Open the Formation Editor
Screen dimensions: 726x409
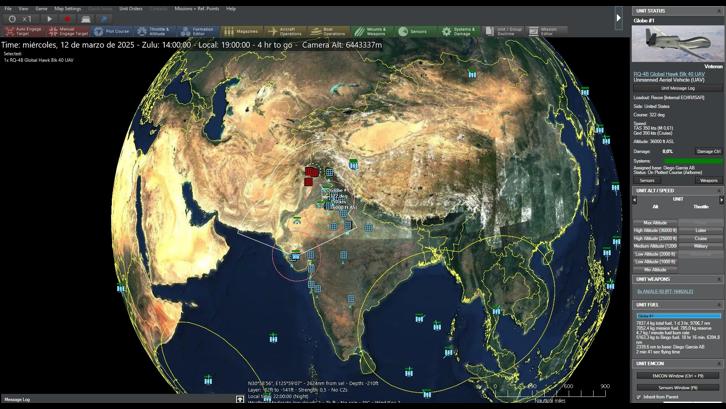[198, 31]
